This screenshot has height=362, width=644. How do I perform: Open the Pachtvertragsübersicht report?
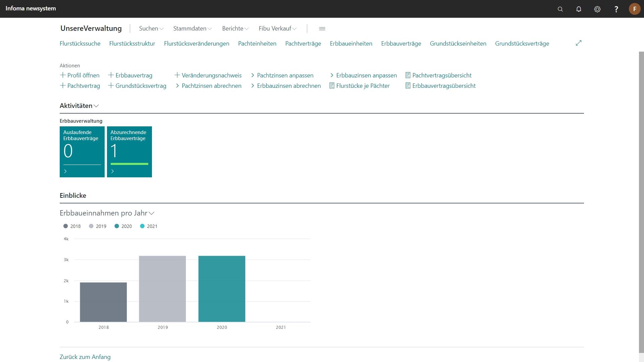441,75
